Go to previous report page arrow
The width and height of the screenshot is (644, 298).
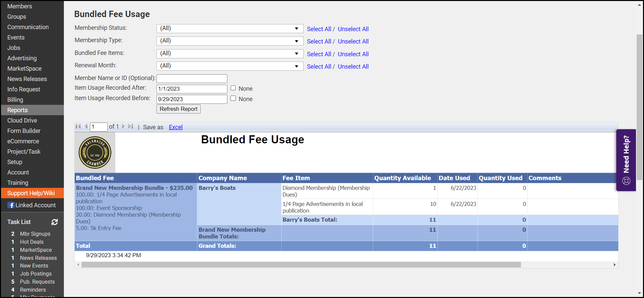coord(86,127)
